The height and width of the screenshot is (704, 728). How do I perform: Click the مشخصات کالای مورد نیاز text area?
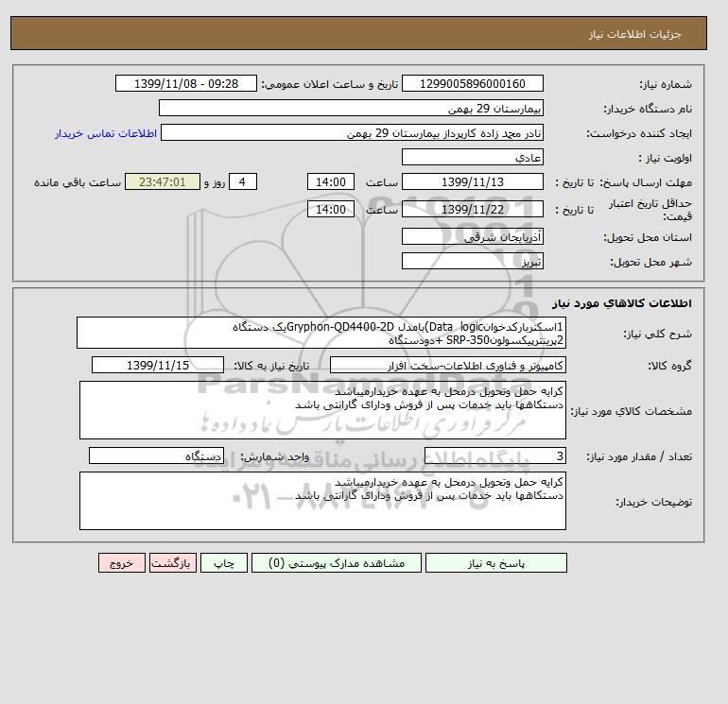322,410
